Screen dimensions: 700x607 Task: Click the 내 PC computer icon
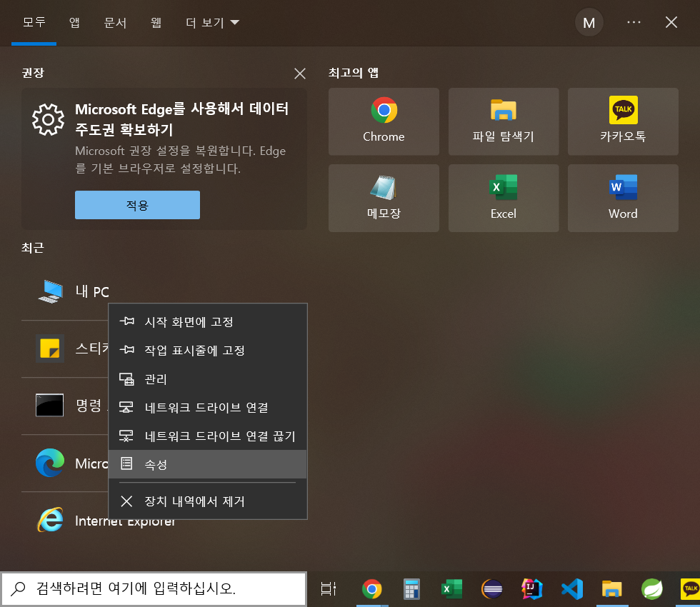(50, 291)
